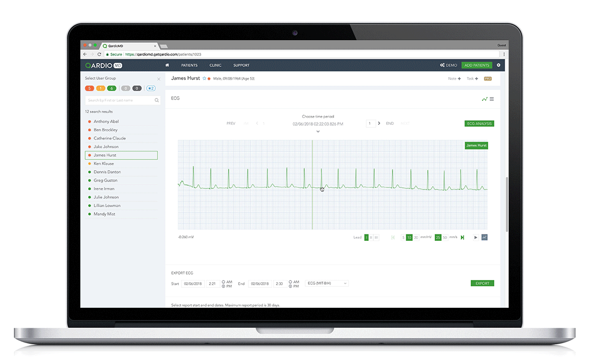The height and width of the screenshot is (364, 589).
Task: Select PM for the End time
Action: coord(290,286)
